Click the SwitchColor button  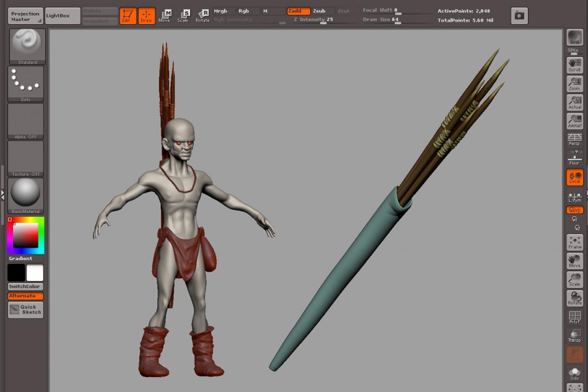25,287
